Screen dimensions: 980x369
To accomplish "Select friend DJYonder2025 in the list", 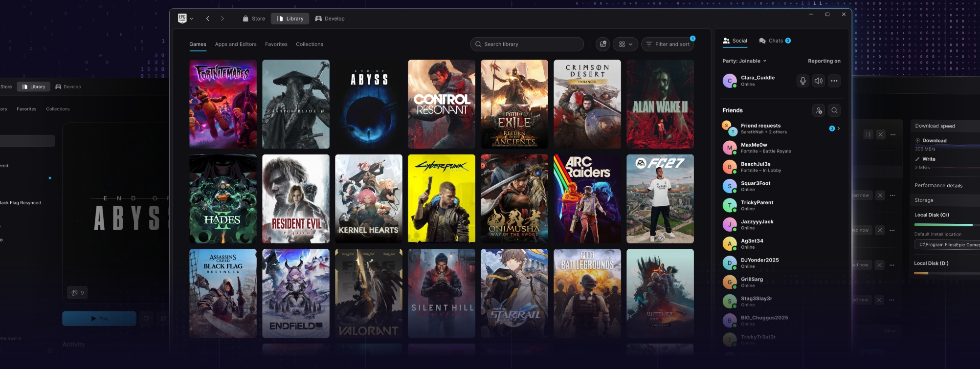I will [x=781, y=263].
